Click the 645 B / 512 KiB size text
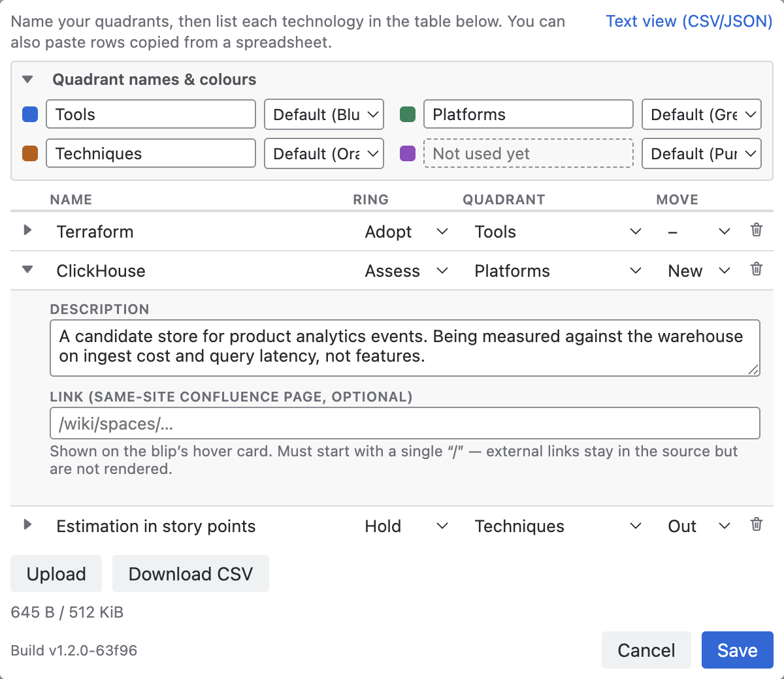Viewport: 784px width, 679px height. (67, 612)
